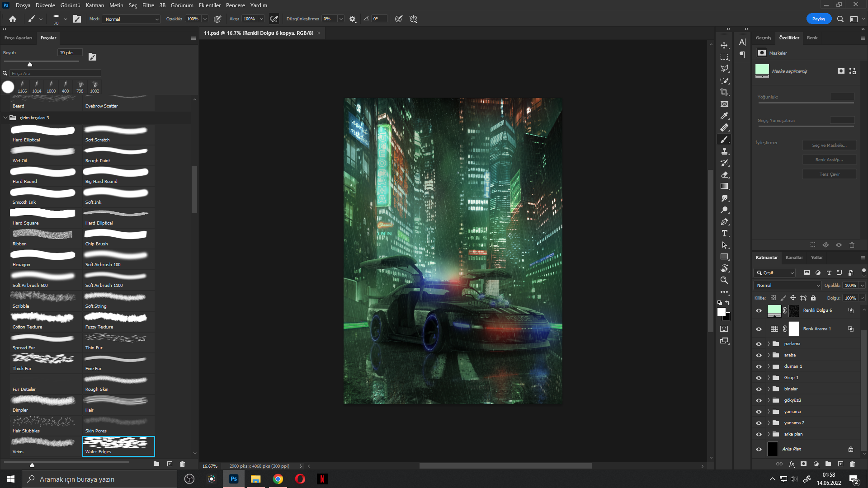Hide the Renkli Dolgu 6 layer
Image resolution: width=868 pixels, height=488 pixels.
759,310
